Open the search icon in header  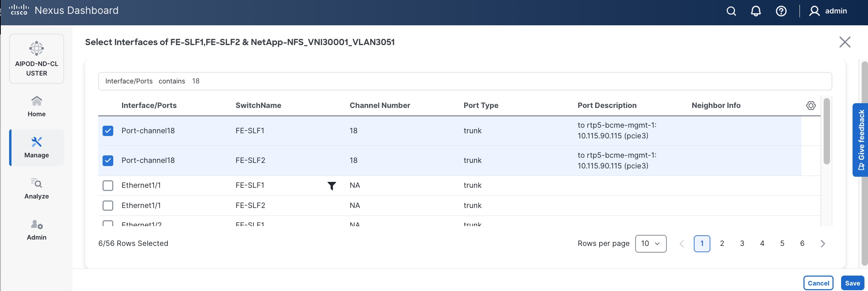731,11
